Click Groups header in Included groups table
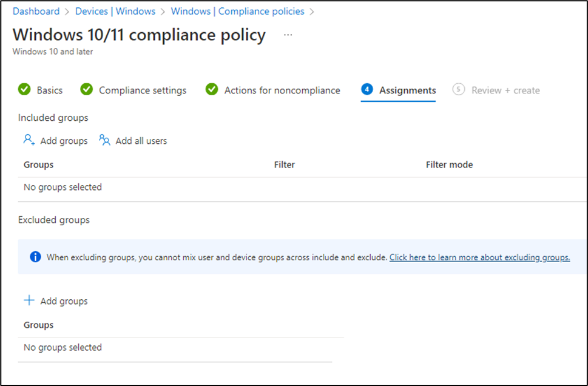The height and width of the screenshot is (386, 588). (x=39, y=164)
